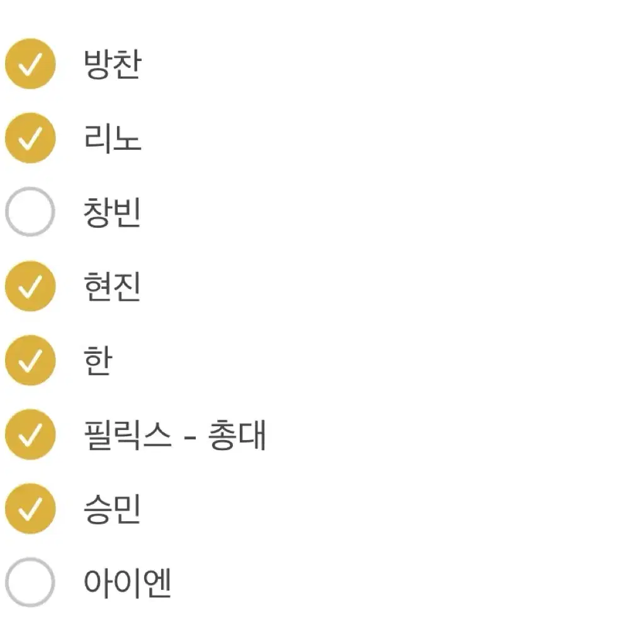Uncheck the 방찬 checkbox
This screenshot has width=644, height=644.
(30, 64)
